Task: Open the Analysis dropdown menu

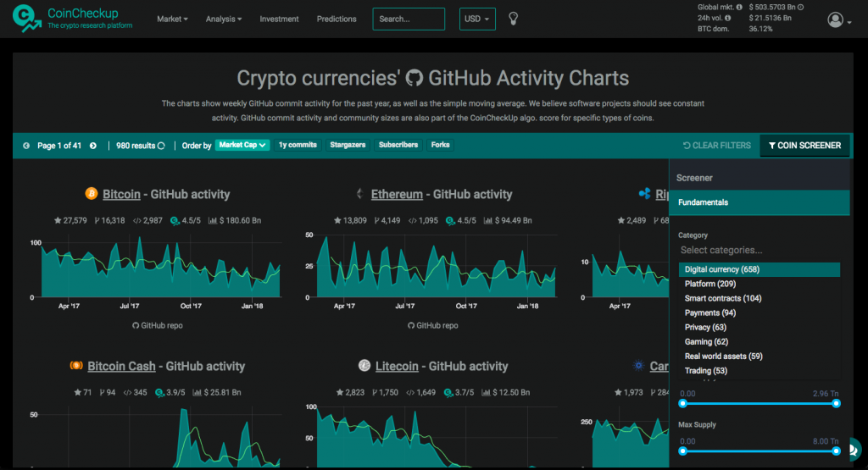Action: [x=224, y=19]
